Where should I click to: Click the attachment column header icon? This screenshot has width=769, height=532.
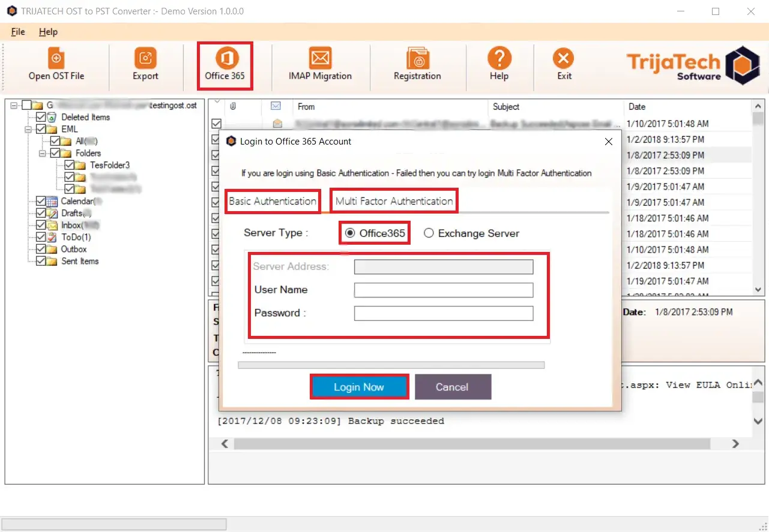click(x=233, y=107)
